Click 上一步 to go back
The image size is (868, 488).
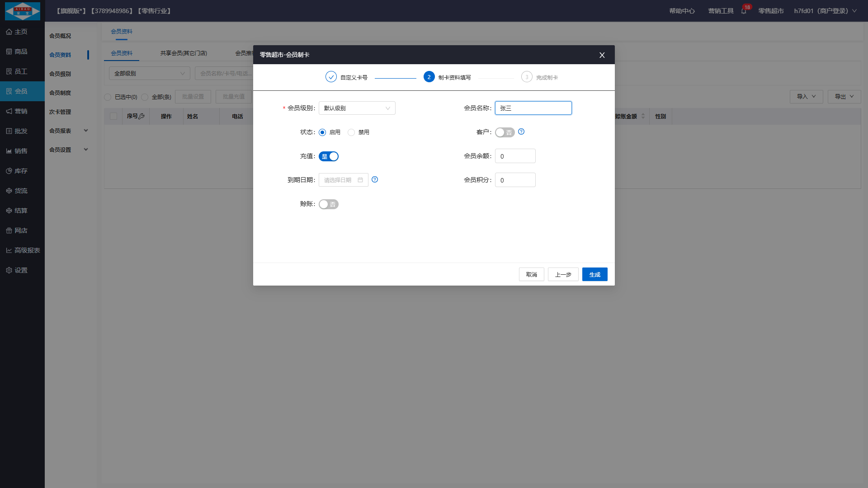[563, 274]
